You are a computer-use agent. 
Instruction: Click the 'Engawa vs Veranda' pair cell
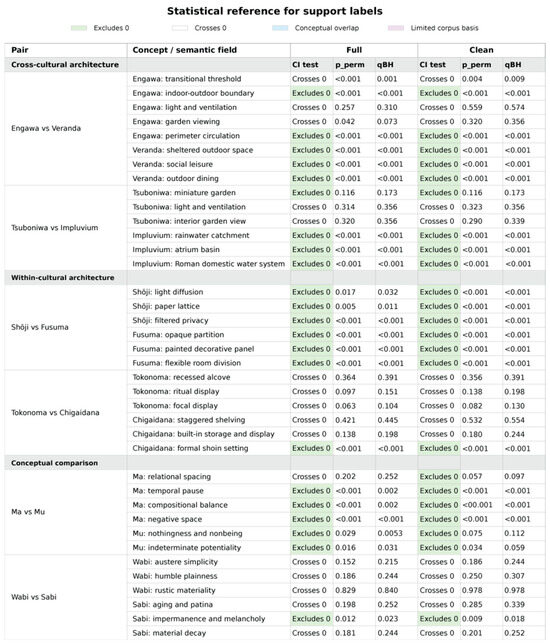(x=66, y=129)
